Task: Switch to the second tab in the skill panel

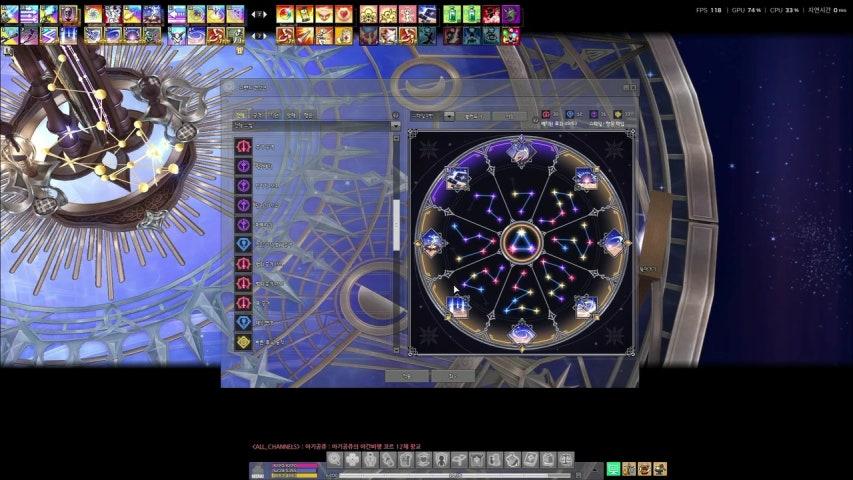Action: tap(258, 115)
